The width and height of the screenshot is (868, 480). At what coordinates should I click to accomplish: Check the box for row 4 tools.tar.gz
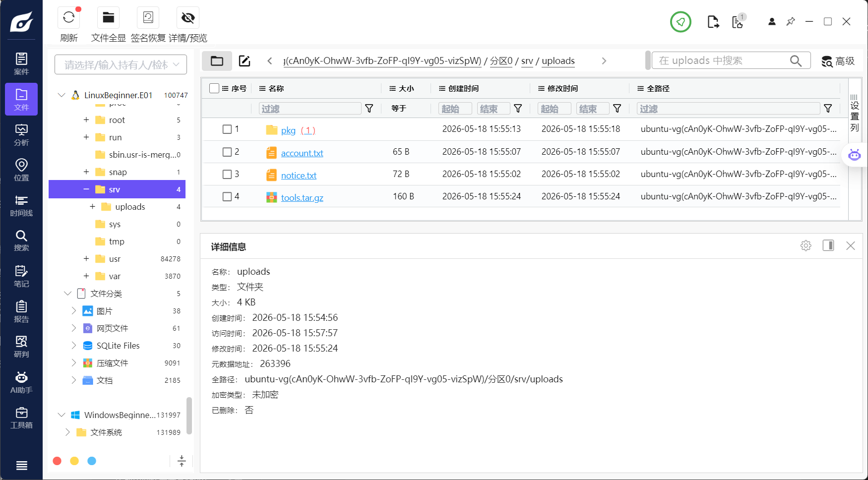(227, 196)
